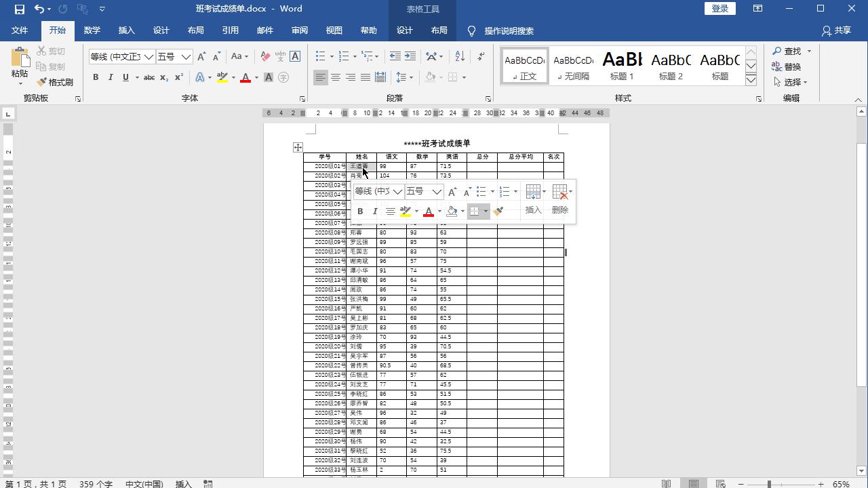Apply subscript formatting from the ribbon
Viewport: 868px width, 488px height.
(x=164, y=78)
